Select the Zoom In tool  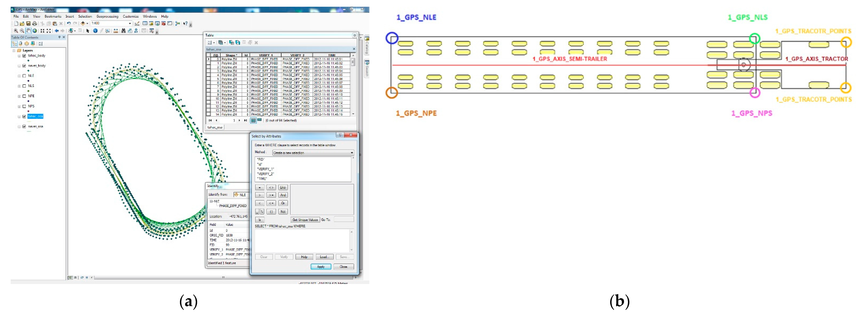pyautogui.click(x=15, y=31)
